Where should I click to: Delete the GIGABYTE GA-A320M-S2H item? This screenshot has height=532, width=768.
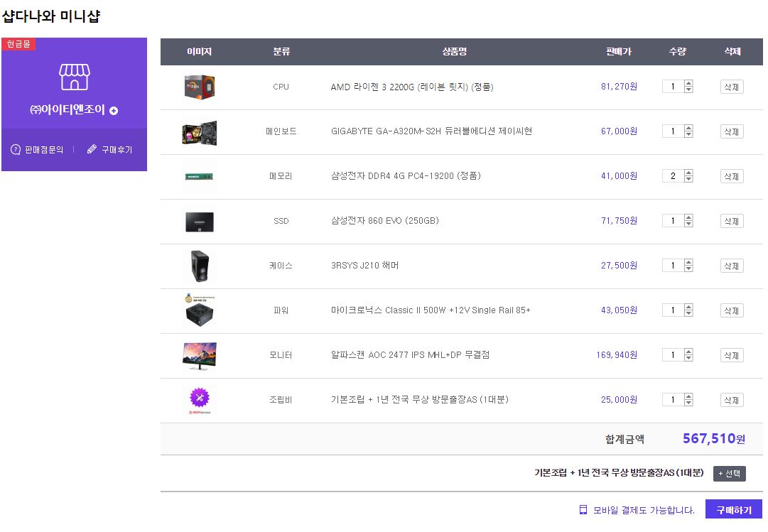732,131
